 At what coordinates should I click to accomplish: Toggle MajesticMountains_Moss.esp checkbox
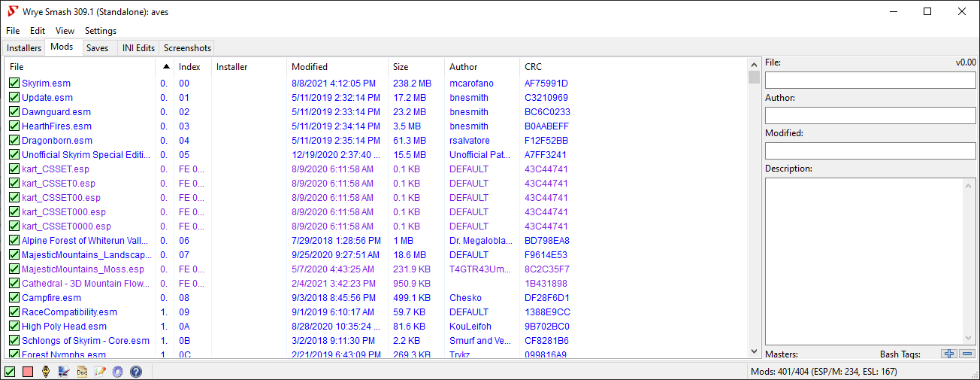tap(14, 269)
